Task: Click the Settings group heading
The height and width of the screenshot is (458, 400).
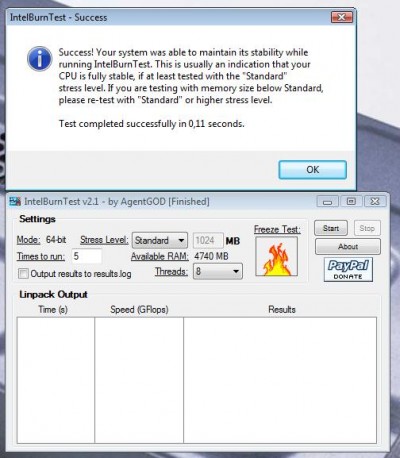Action: click(x=37, y=219)
